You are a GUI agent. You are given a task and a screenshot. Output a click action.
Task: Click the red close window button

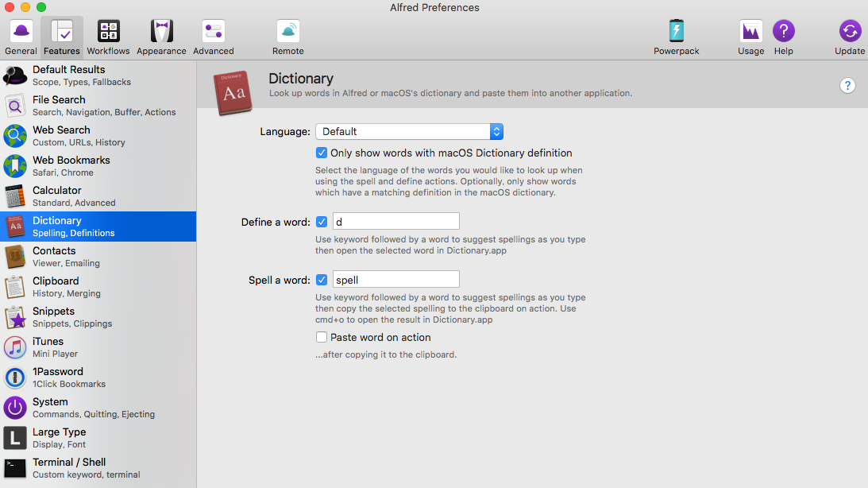tap(9, 7)
